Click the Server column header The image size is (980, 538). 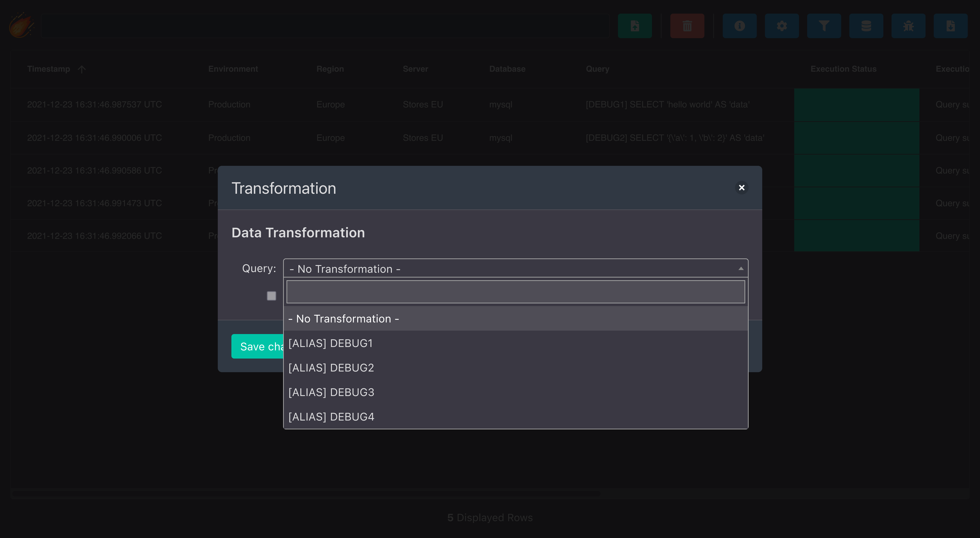pyautogui.click(x=415, y=69)
